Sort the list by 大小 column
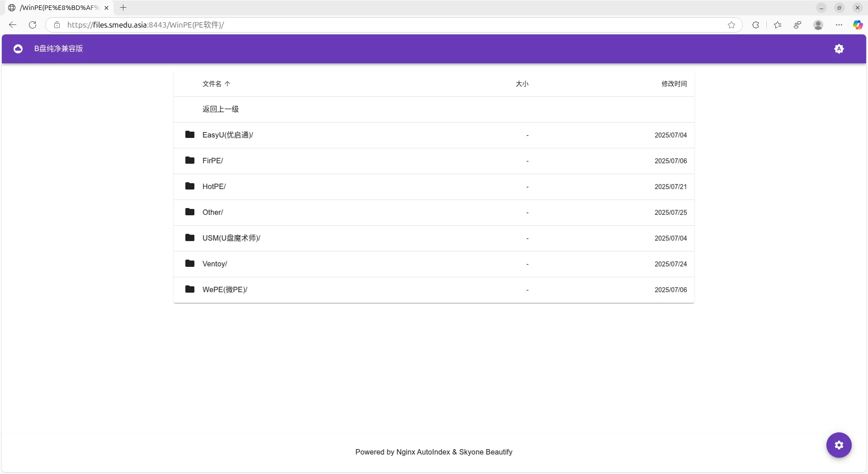 point(522,84)
